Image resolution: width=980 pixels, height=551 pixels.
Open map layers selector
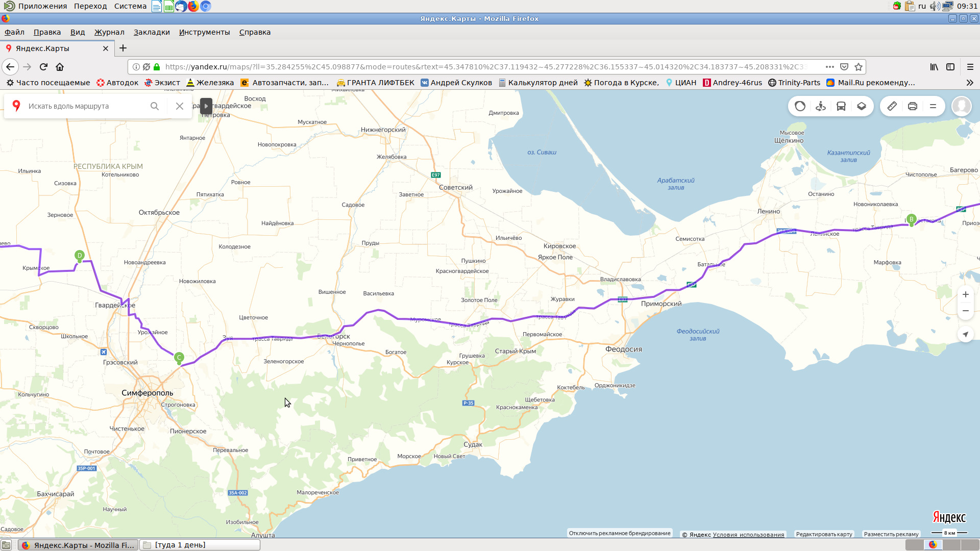[x=862, y=106]
